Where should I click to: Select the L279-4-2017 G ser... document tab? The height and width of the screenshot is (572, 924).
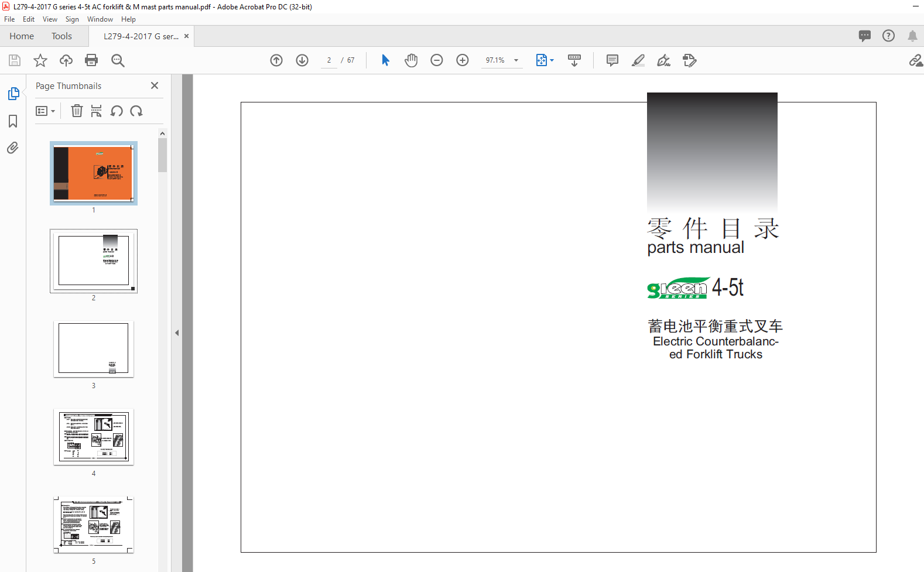(141, 36)
